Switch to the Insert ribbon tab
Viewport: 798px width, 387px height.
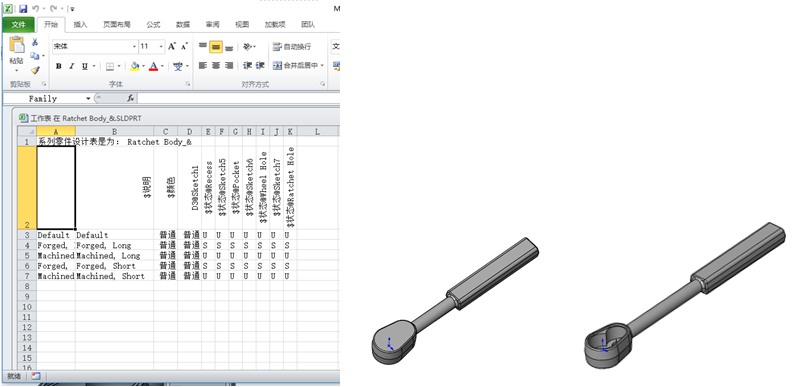(80, 24)
